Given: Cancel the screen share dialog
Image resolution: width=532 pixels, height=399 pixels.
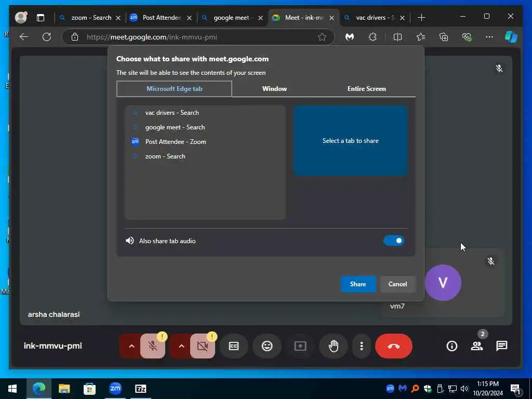Looking at the screenshot, I should 397,284.
